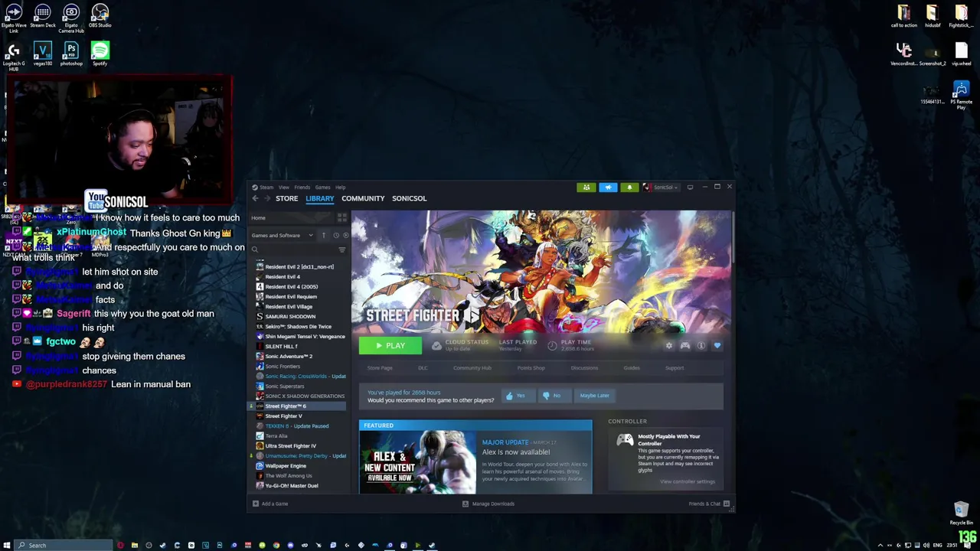Switch to the COMMUNITY tab
The width and height of the screenshot is (980, 551).
tap(363, 198)
